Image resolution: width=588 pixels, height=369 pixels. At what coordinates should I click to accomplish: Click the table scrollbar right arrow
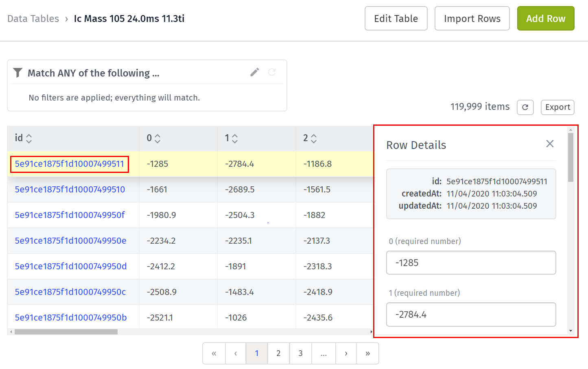pyautogui.click(x=371, y=332)
